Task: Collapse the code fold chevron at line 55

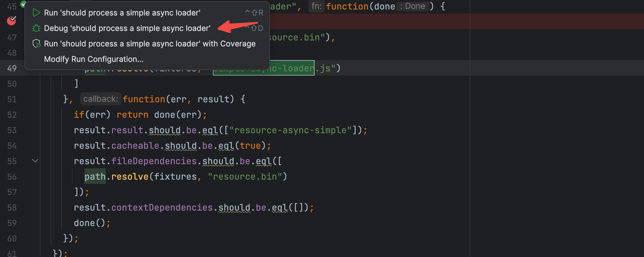Action: [x=35, y=161]
